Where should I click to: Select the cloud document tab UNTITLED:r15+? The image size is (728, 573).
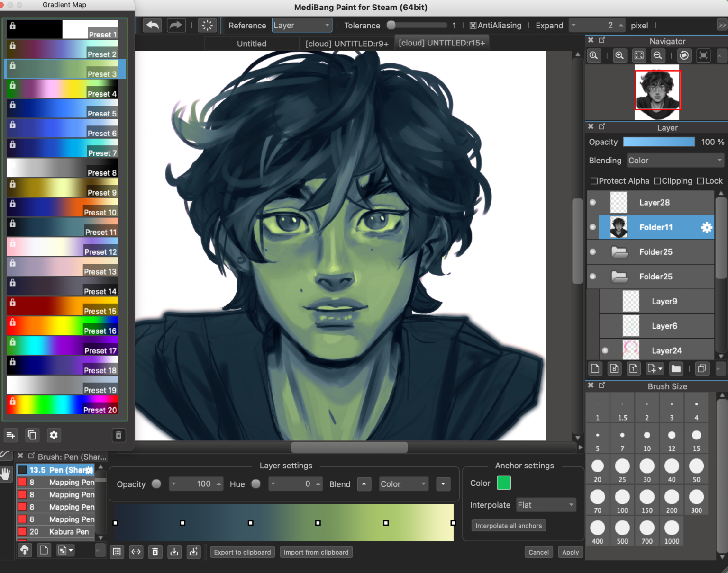[x=441, y=42]
